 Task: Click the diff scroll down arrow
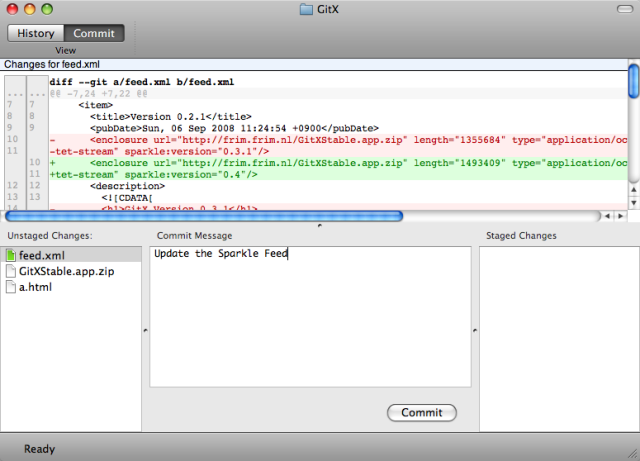click(x=633, y=203)
